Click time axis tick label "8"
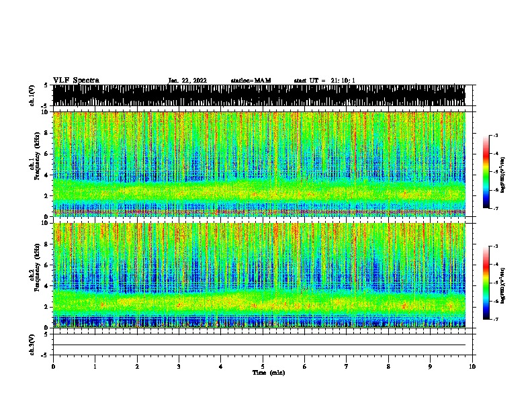 coord(388,367)
